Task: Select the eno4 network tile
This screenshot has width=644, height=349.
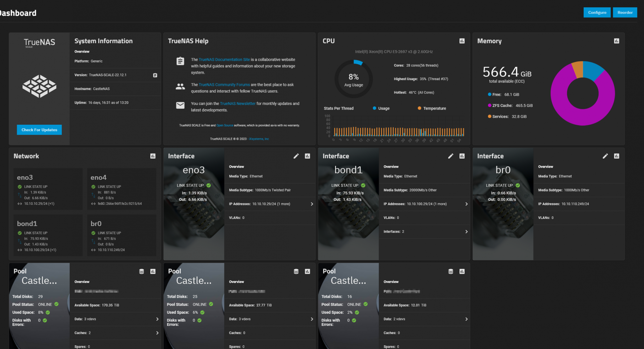Action: pyautogui.click(x=121, y=189)
